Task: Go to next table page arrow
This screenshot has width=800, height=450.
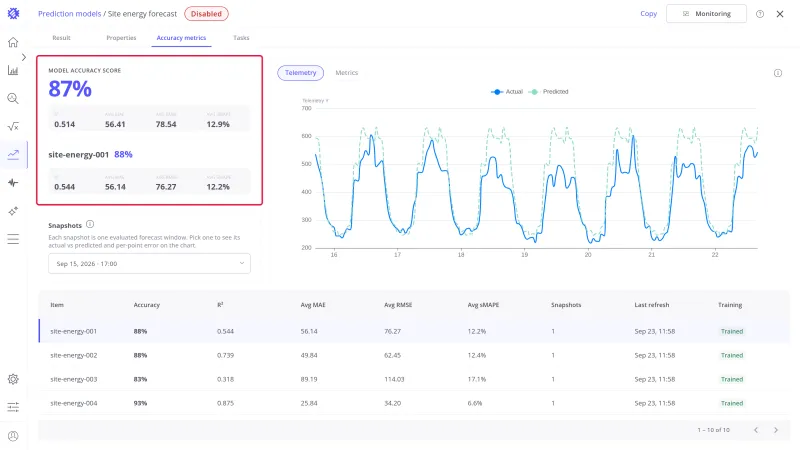Action: tap(776, 430)
